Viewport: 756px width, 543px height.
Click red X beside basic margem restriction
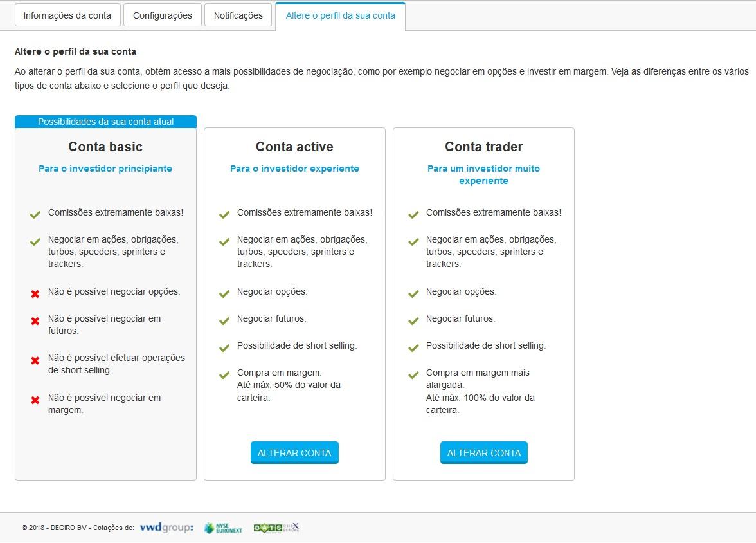pyautogui.click(x=35, y=400)
